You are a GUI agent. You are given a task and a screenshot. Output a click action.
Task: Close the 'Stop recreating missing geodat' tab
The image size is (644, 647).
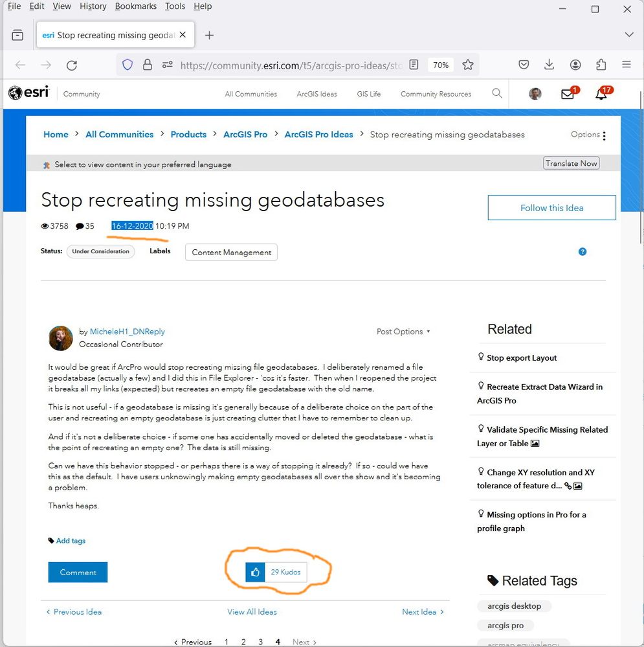183,35
